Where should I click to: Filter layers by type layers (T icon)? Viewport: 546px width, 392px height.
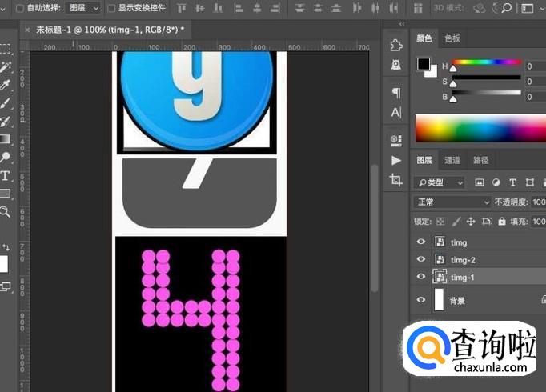[x=512, y=183]
